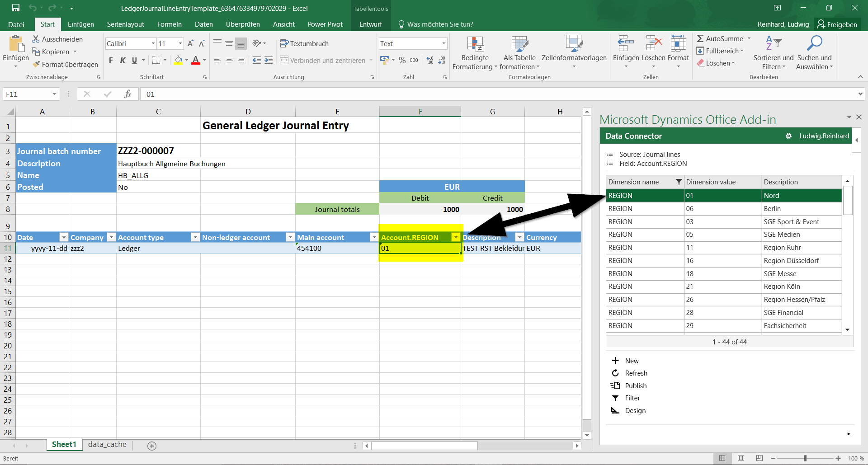Use the Format übertragen tool
The height and width of the screenshot is (465, 868).
(66, 64)
